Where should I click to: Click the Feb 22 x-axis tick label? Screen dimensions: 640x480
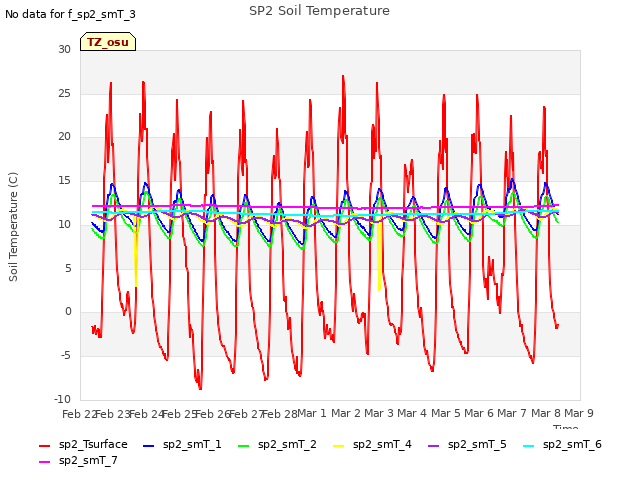(x=79, y=414)
